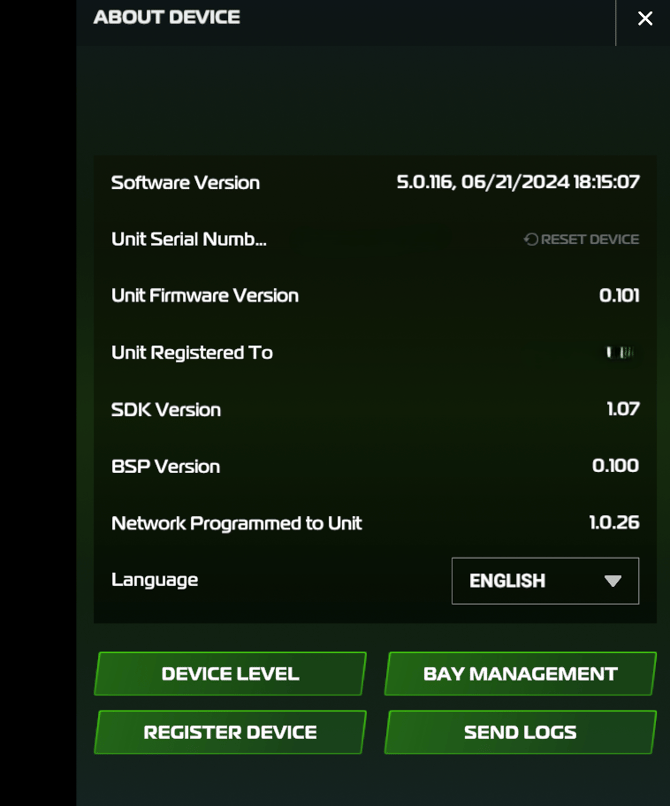Open the Language dropdown showing English
670x806 pixels.
(x=545, y=581)
